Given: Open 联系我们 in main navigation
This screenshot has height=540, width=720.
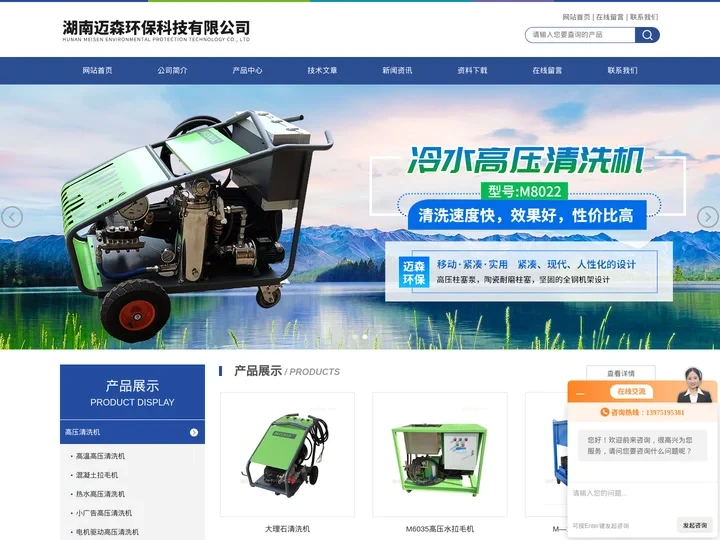Looking at the screenshot, I should pos(622,70).
